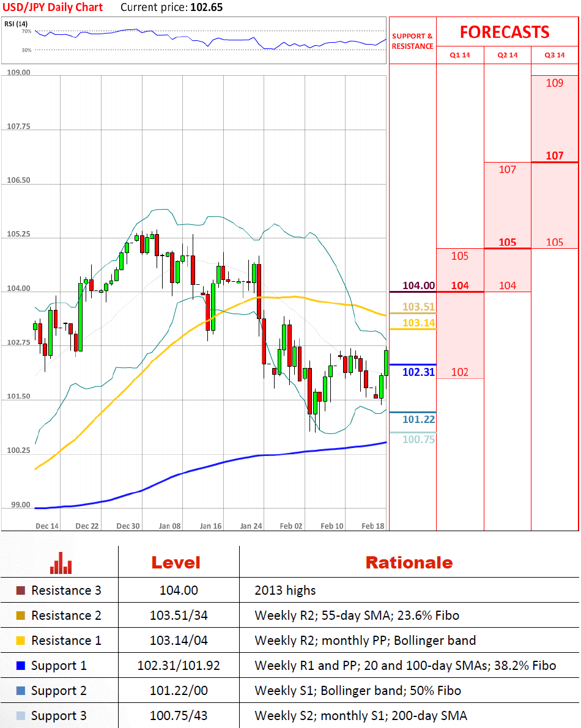Click the red bar chart icon in table header

tap(61, 562)
